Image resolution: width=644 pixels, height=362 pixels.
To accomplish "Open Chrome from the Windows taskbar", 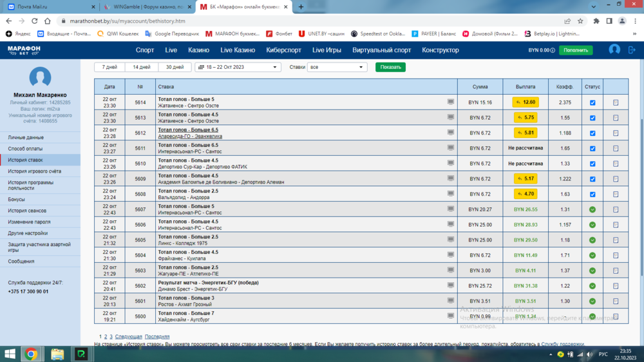I will click(x=30, y=354).
